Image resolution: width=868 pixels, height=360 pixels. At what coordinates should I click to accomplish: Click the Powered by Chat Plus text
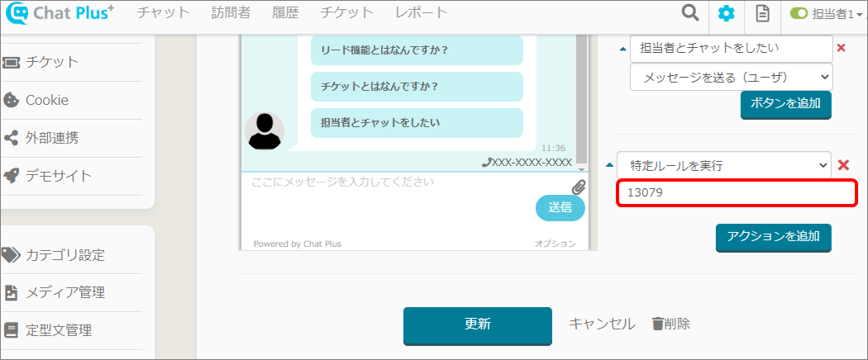click(x=298, y=244)
